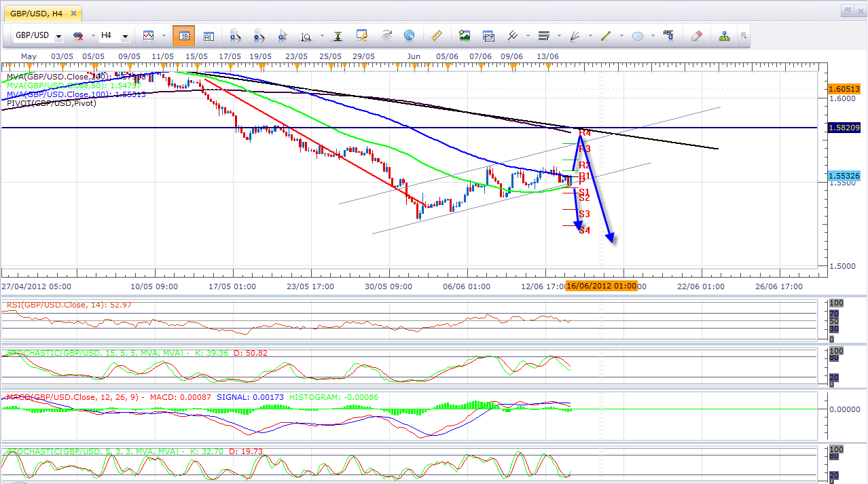This screenshot has width=868, height=484.
Task: Click the greyed-out eye icon
Action: click(x=386, y=36)
